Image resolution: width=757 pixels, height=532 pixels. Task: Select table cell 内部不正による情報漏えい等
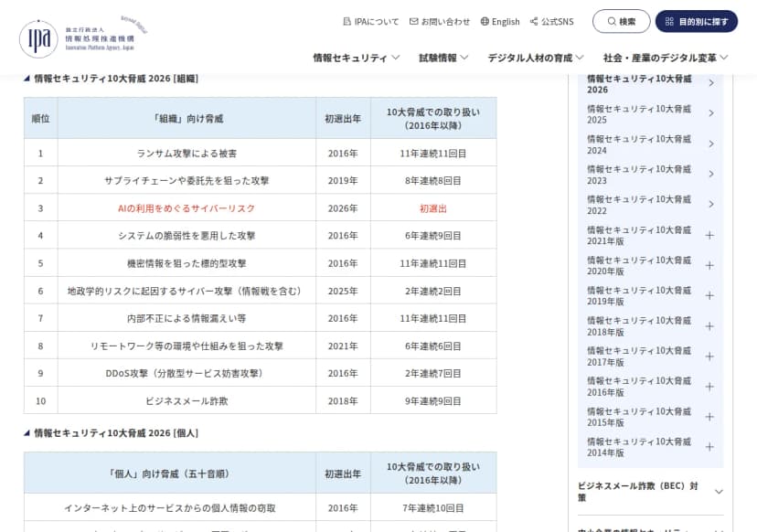click(187, 319)
